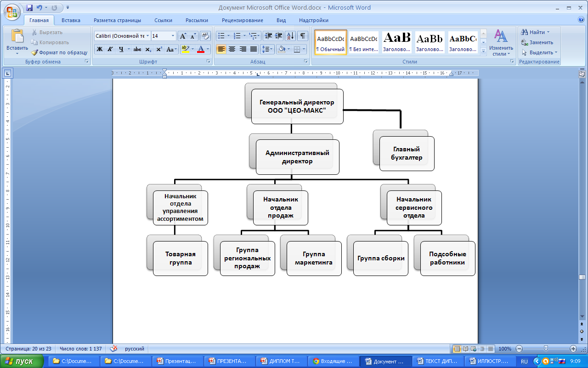Viewport: 588px width, 368px height.
Task: Apply the Без интервала style
Action: 363,43
